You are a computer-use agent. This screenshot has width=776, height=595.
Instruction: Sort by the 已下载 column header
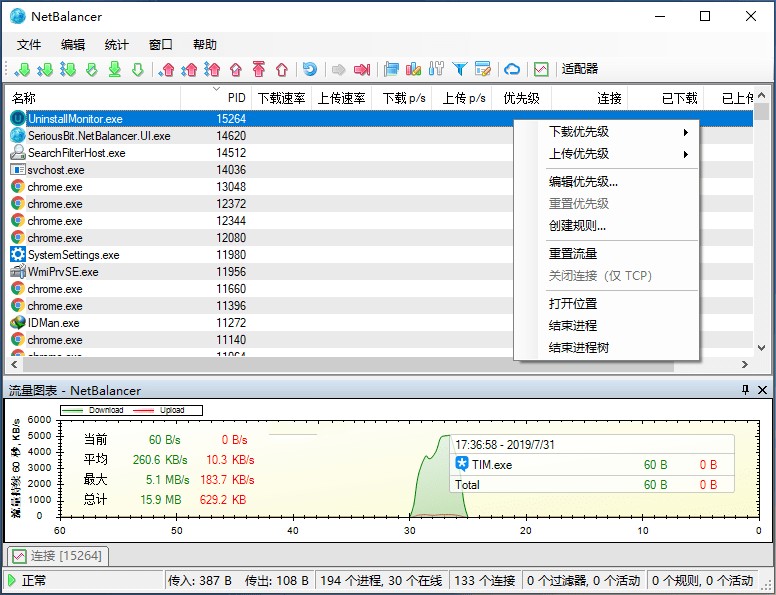tap(666, 98)
